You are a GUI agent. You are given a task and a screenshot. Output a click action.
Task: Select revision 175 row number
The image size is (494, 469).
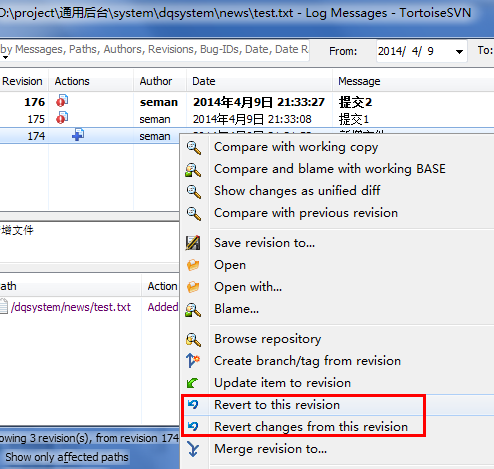[x=36, y=119]
